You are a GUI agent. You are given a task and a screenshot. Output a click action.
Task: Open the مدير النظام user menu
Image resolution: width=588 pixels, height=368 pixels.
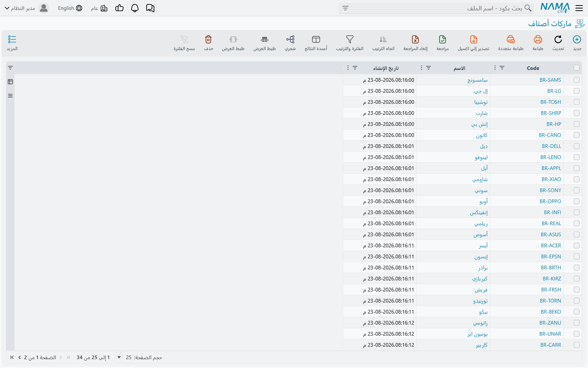pos(20,8)
